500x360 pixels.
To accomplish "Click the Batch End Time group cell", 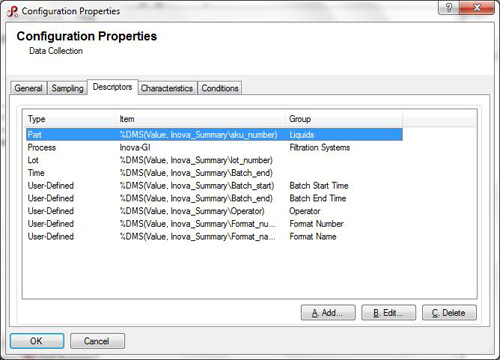I will pyautogui.click(x=318, y=198).
